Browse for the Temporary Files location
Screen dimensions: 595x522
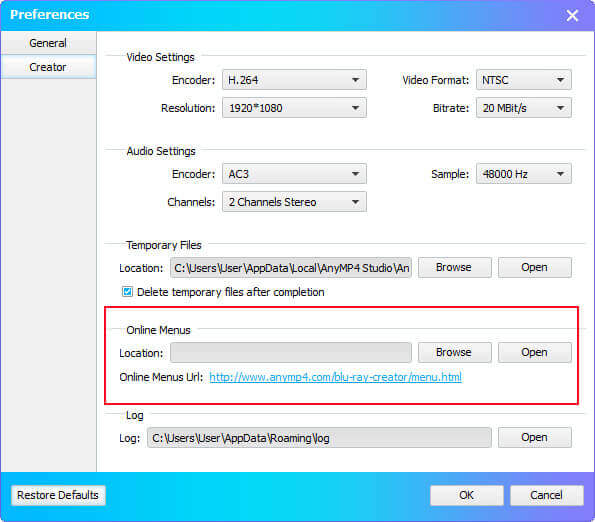455,268
